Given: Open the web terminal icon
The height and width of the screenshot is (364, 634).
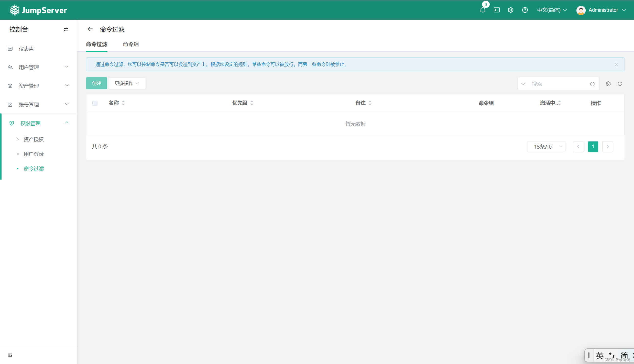Looking at the screenshot, I should [x=497, y=10].
